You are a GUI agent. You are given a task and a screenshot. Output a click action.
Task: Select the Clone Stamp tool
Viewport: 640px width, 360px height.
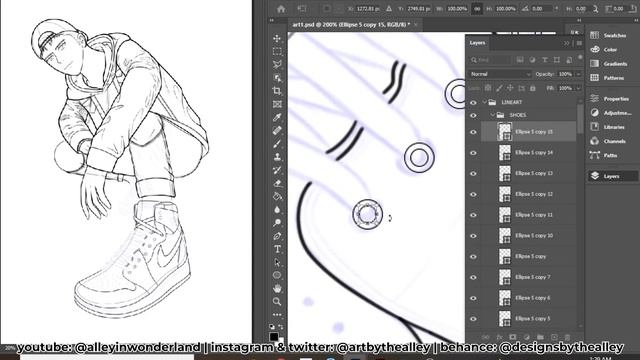(x=277, y=157)
